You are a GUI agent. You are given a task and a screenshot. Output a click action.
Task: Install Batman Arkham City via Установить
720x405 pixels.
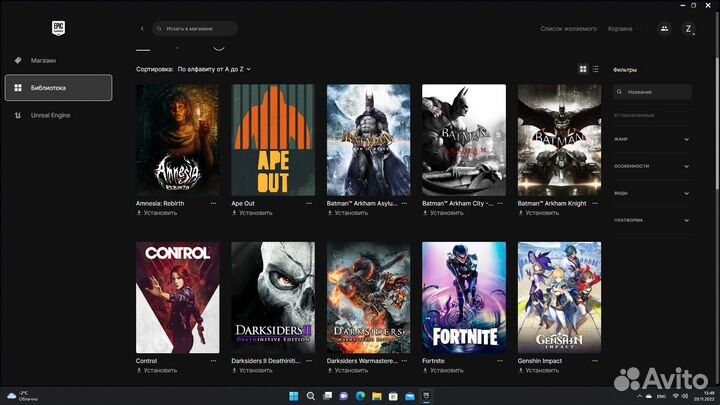point(443,213)
